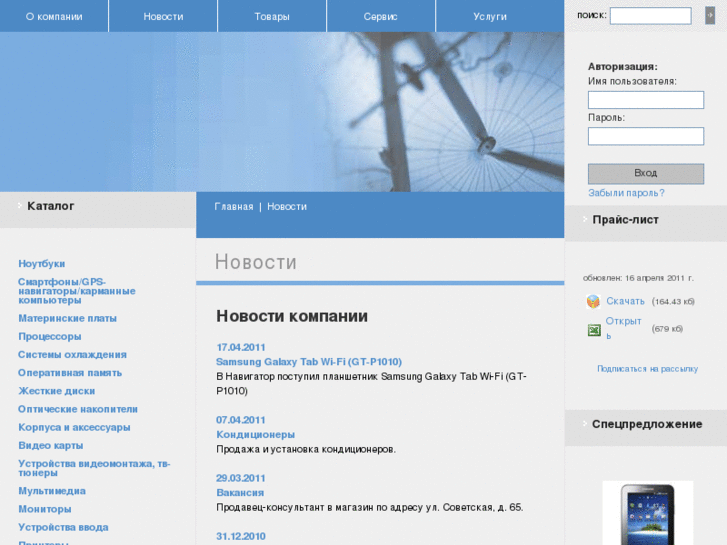This screenshot has height=545, width=727.
Task: Open the price list via Открыть link
Action: (x=624, y=328)
